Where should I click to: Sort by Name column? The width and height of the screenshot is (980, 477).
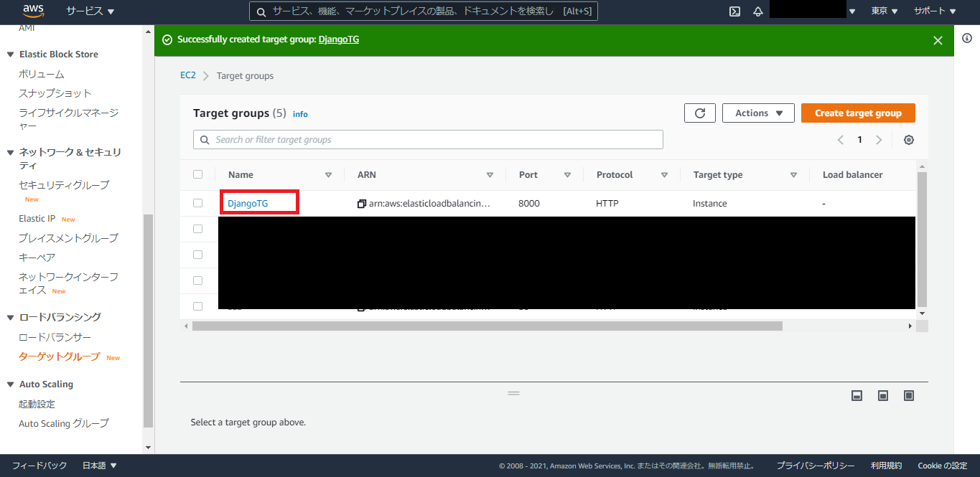point(328,175)
